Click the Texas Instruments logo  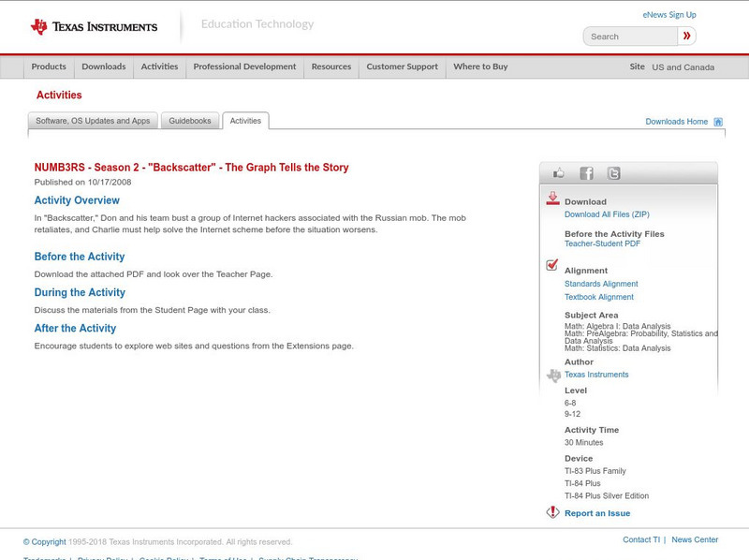click(94, 27)
